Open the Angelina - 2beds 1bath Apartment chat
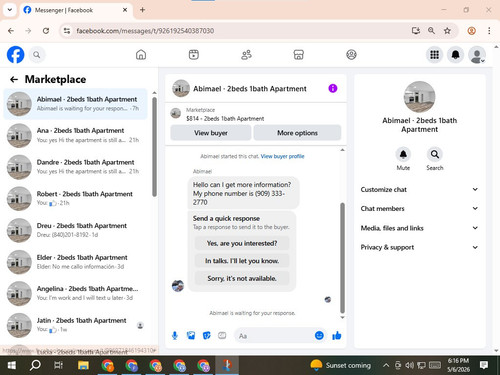The height and width of the screenshot is (375, 500). pyautogui.click(x=76, y=293)
